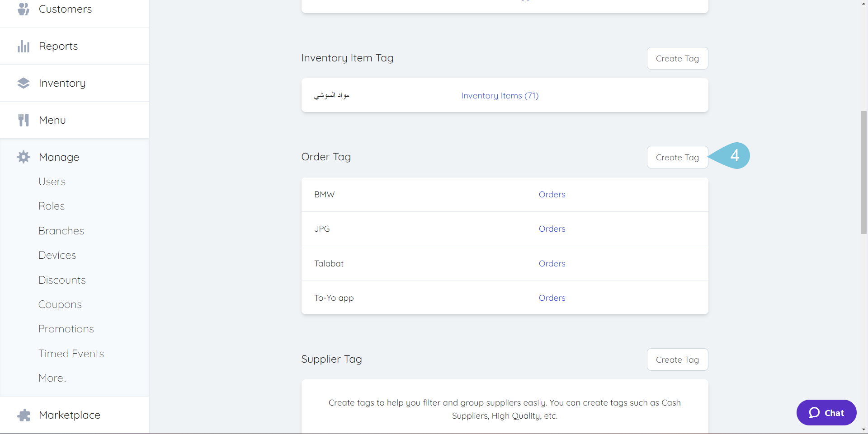Navigate to Branches settings

[61, 230]
